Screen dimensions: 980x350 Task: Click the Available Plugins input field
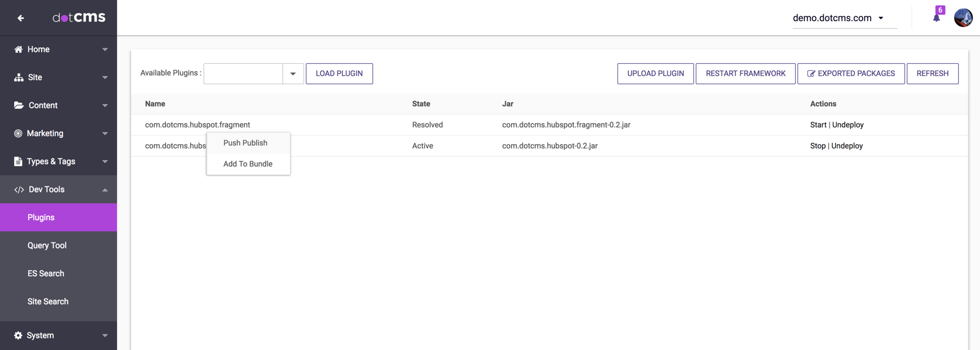[243, 74]
